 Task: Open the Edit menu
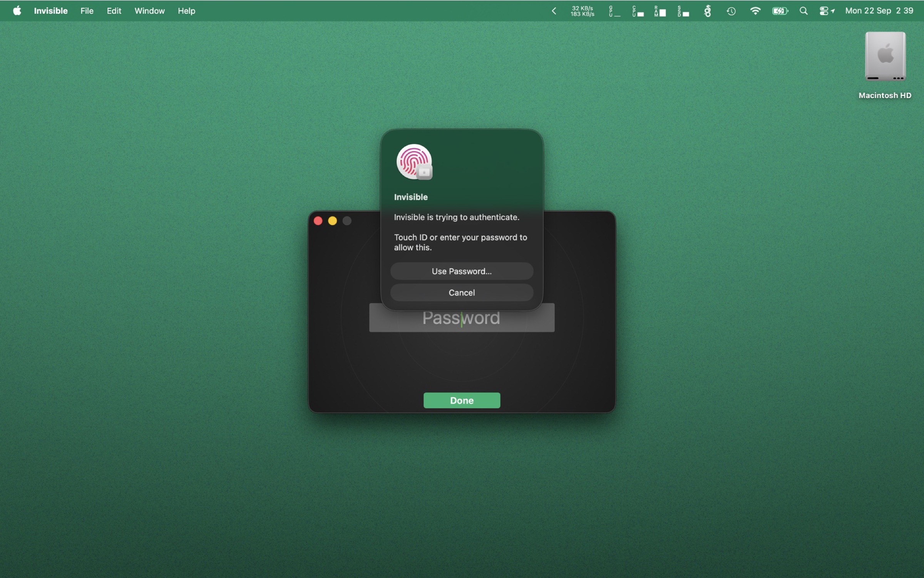click(x=114, y=11)
